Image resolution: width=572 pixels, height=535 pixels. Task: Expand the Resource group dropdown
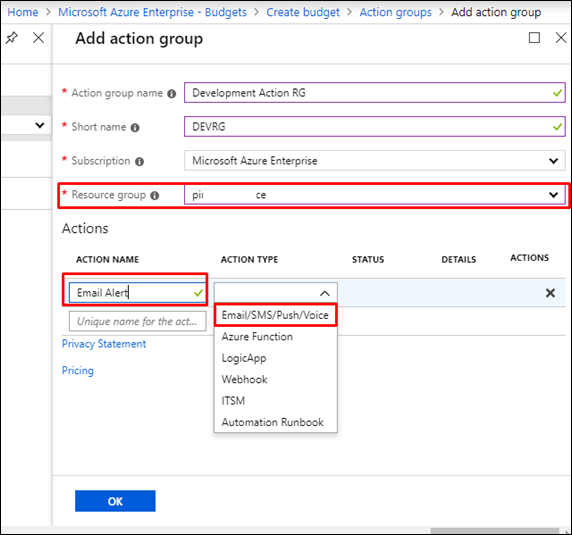click(x=375, y=195)
